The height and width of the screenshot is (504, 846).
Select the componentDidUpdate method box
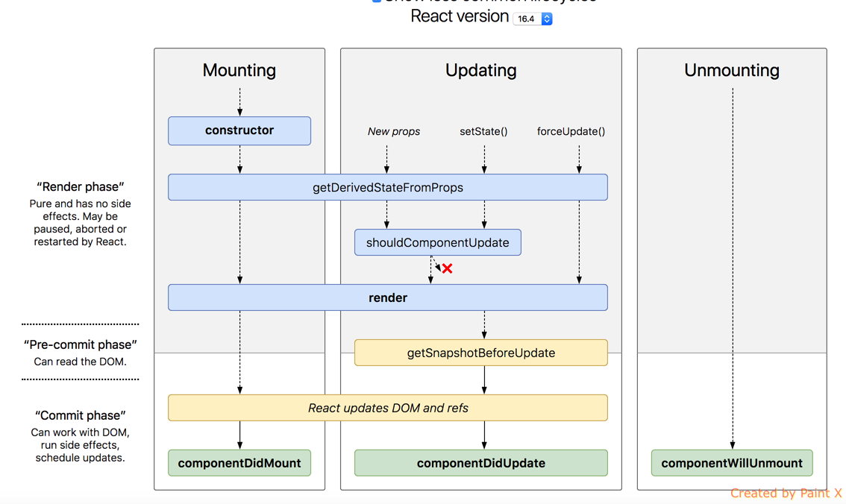(480, 463)
